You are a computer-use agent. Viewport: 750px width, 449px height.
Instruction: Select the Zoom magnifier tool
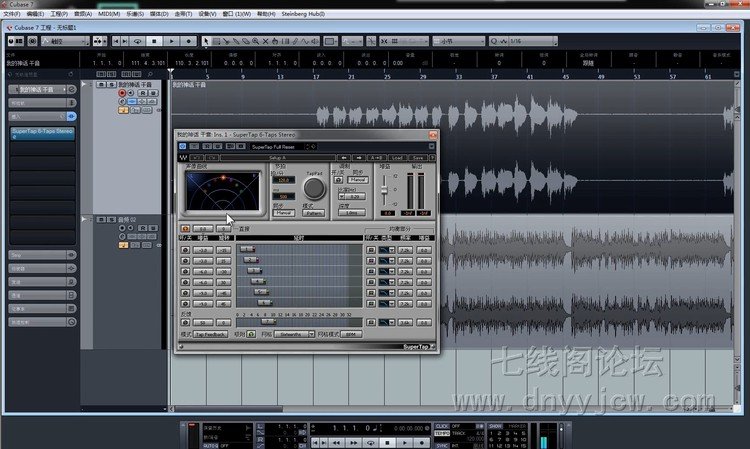pyautogui.click(x=255, y=42)
